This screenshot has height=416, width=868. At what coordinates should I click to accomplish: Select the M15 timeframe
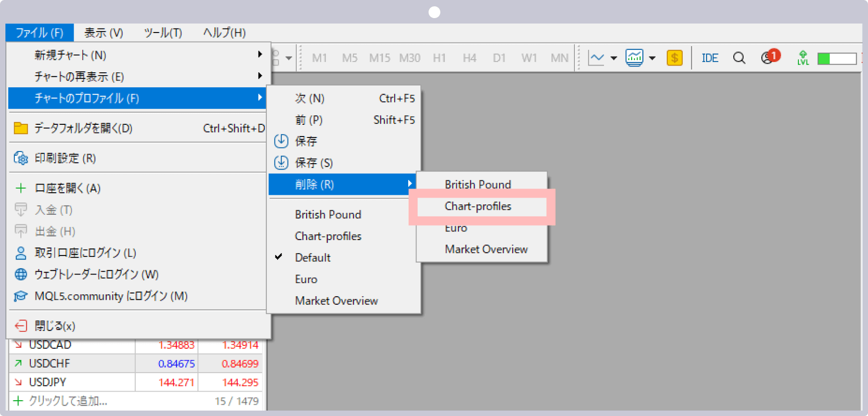(379, 58)
